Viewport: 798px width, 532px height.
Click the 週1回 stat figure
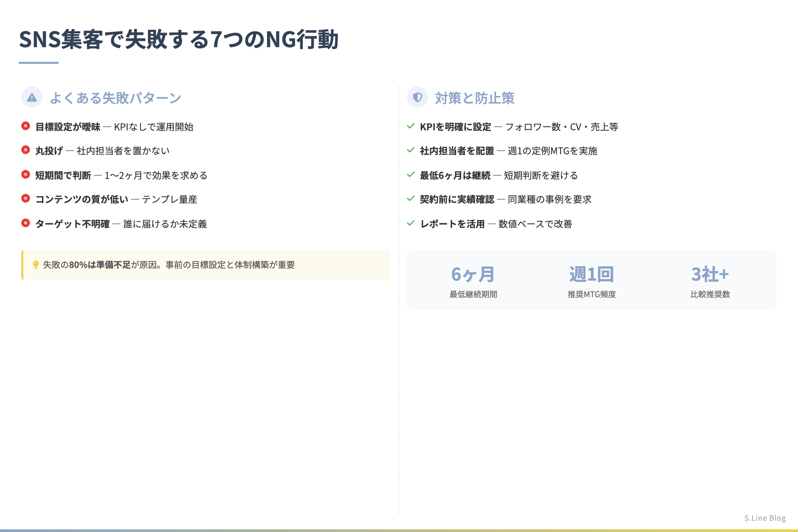coord(592,274)
